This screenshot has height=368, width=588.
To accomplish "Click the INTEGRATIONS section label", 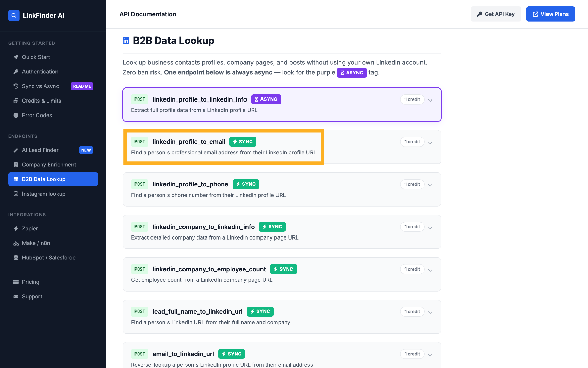I will [x=27, y=215].
